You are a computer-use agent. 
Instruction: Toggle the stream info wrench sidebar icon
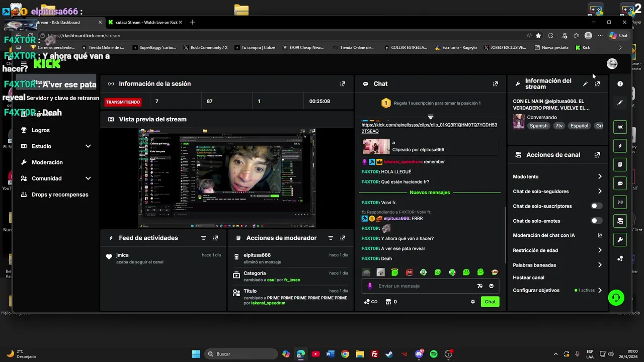(620, 240)
